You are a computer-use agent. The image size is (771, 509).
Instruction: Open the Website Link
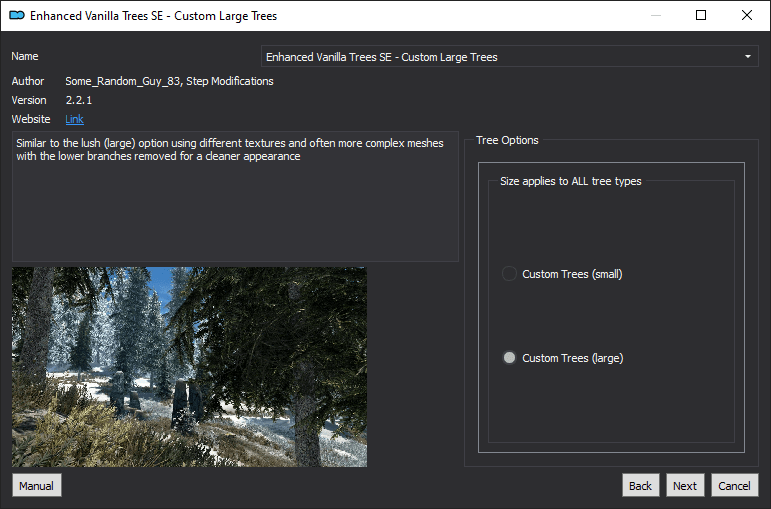74,119
